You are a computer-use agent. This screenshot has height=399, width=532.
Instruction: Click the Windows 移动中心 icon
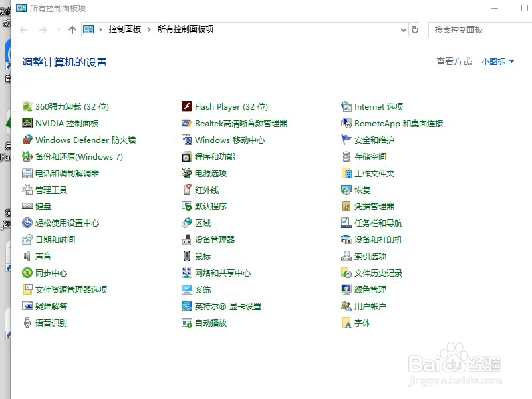pos(187,140)
